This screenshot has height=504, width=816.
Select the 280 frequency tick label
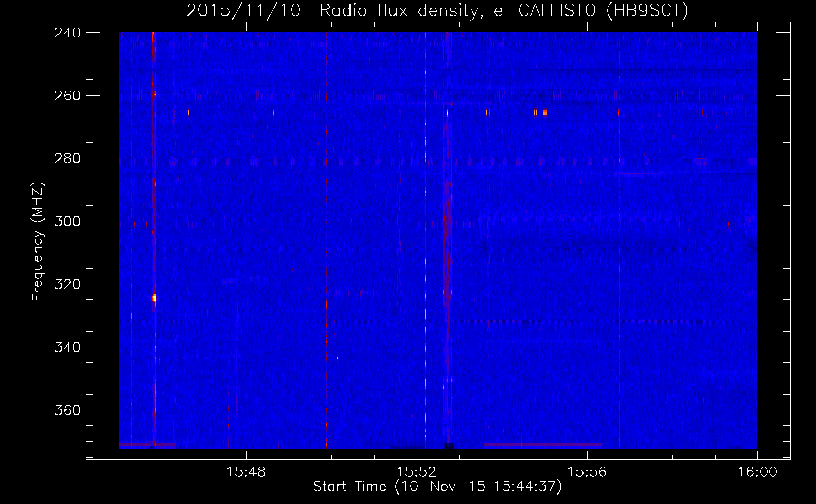click(67, 158)
